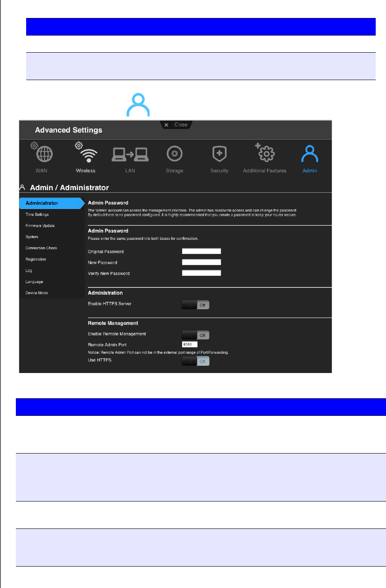Viewport: 386px width, 588px height.
Task: Open the Security shield icon
Action: tap(219, 154)
